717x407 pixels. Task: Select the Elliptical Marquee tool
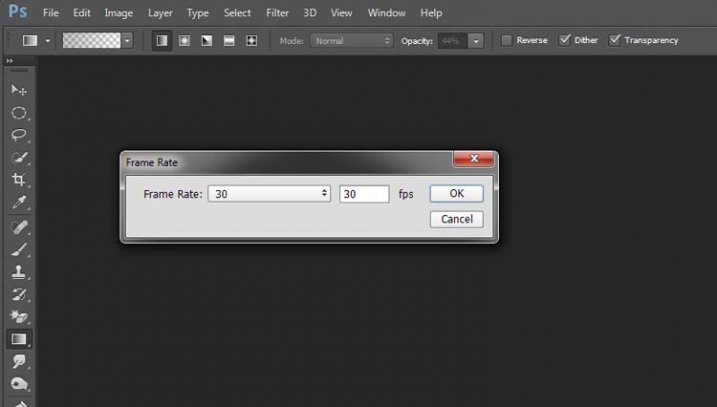[x=18, y=113]
